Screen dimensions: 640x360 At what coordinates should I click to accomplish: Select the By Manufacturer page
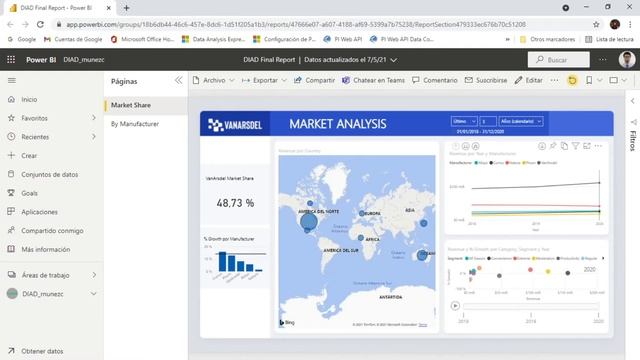[135, 124]
